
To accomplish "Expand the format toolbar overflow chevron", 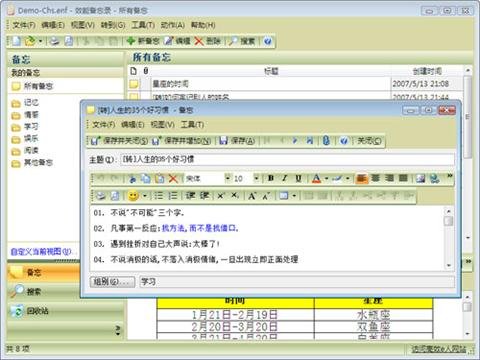I will pyautogui.click(x=450, y=176).
